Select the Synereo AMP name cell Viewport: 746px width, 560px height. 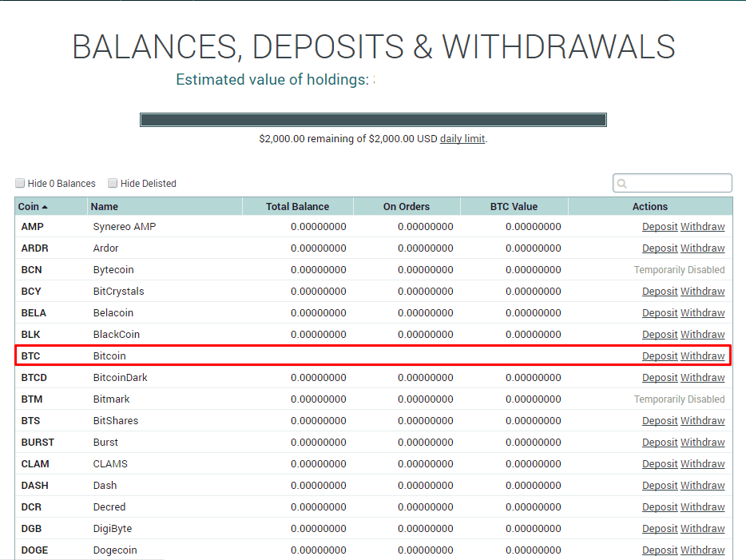[125, 226]
